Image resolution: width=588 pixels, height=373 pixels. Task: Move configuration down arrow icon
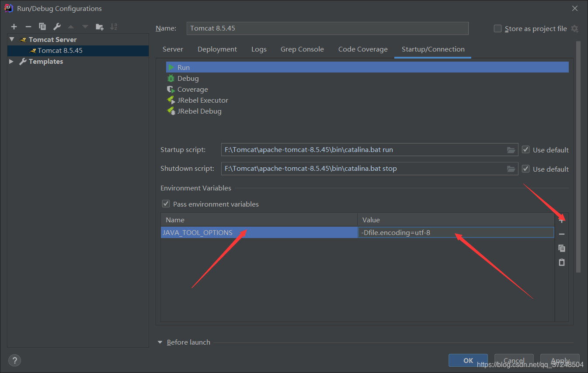[x=85, y=27]
